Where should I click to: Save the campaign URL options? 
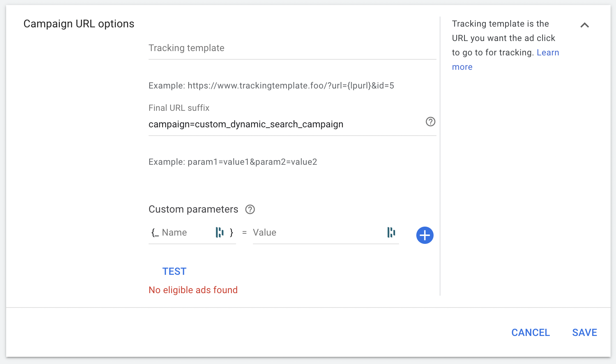click(x=584, y=333)
